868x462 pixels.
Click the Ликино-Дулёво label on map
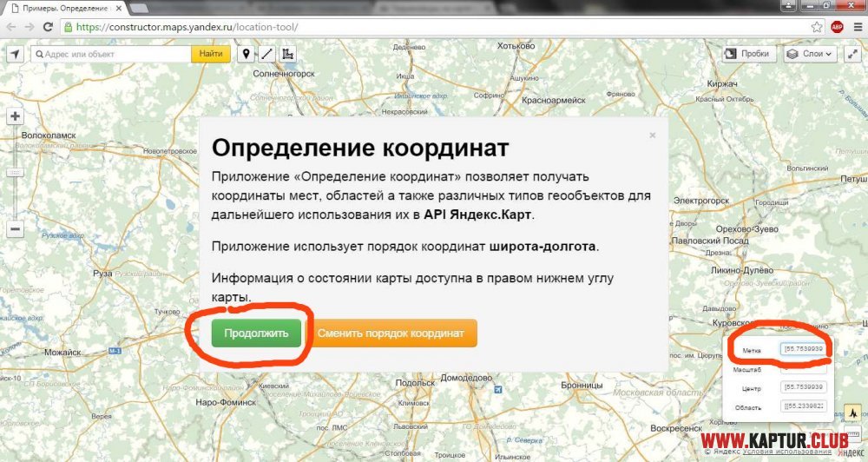[x=742, y=270]
